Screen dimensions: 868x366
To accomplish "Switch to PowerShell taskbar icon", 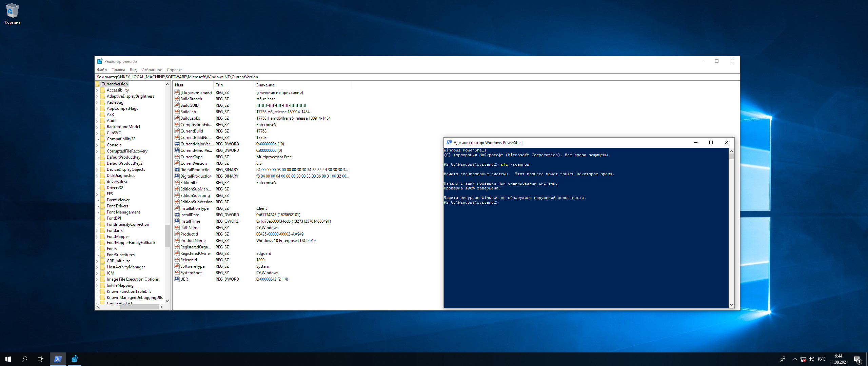I will [x=58, y=359].
